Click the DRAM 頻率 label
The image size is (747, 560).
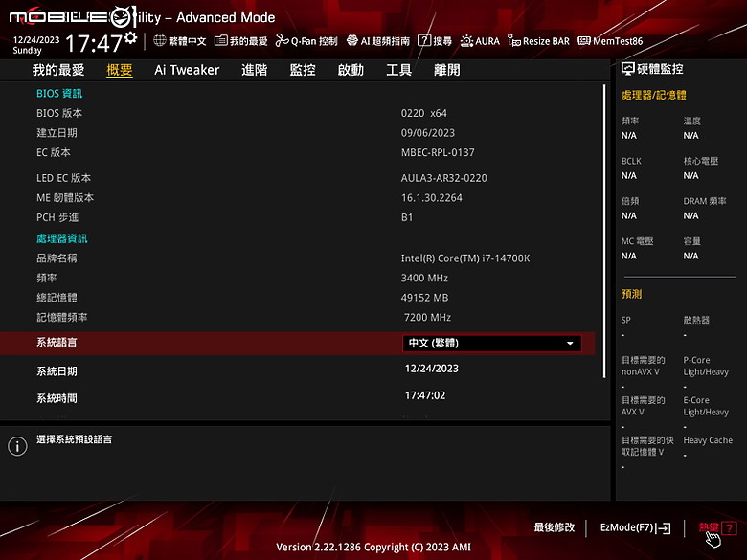(x=705, y=201)
